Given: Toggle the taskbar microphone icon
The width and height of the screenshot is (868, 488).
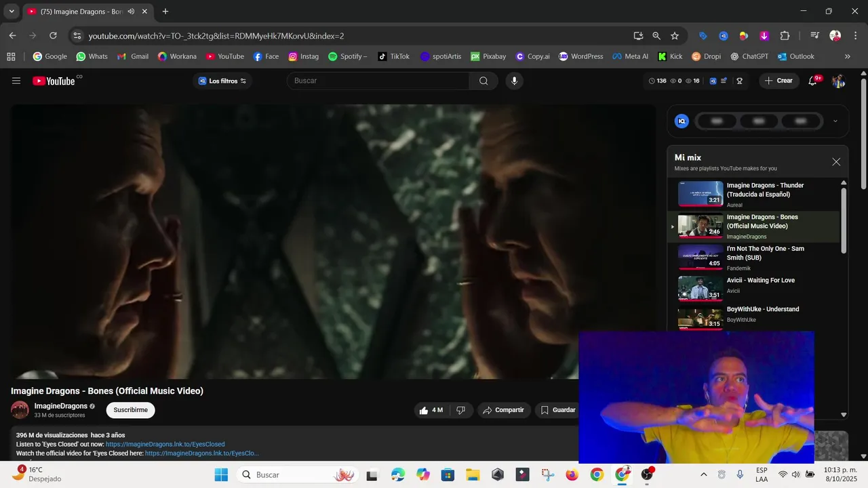Looking at the screenshot, I should pyautogui.click(x=740, y=474).
